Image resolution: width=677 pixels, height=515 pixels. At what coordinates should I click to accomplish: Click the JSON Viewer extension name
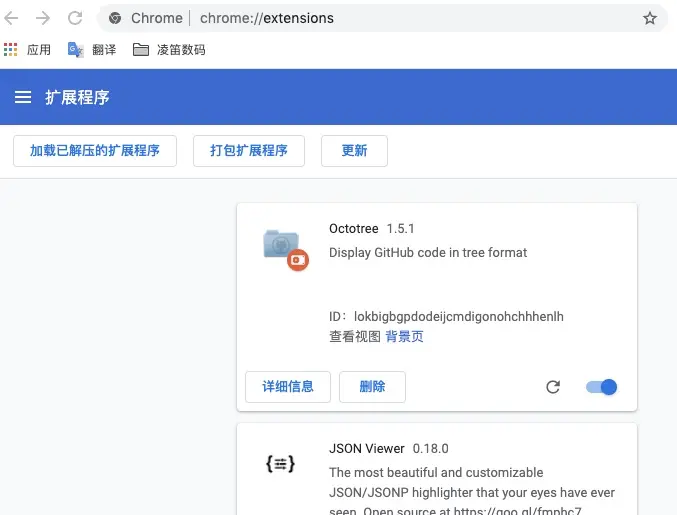367,449
